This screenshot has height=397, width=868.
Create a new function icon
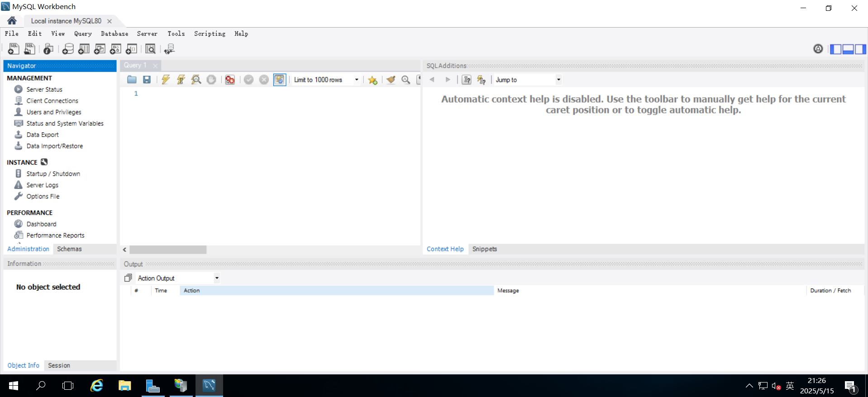point(132,49)
